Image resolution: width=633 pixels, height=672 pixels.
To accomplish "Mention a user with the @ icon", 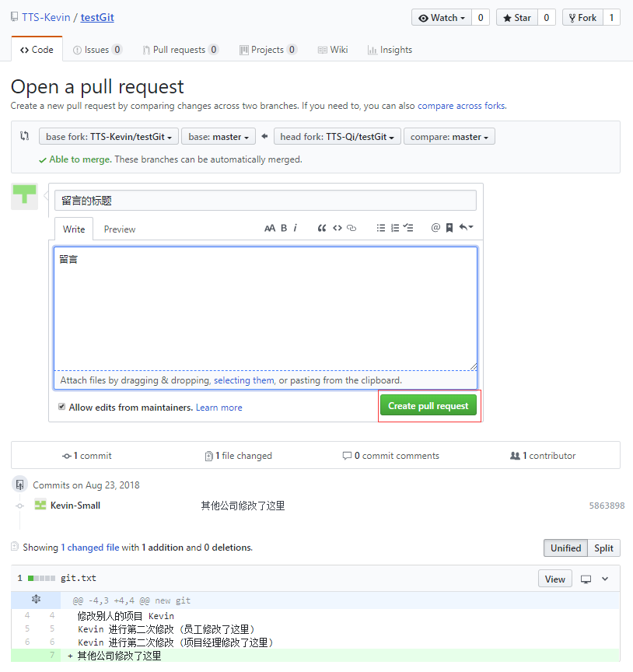I will (435, 228).
